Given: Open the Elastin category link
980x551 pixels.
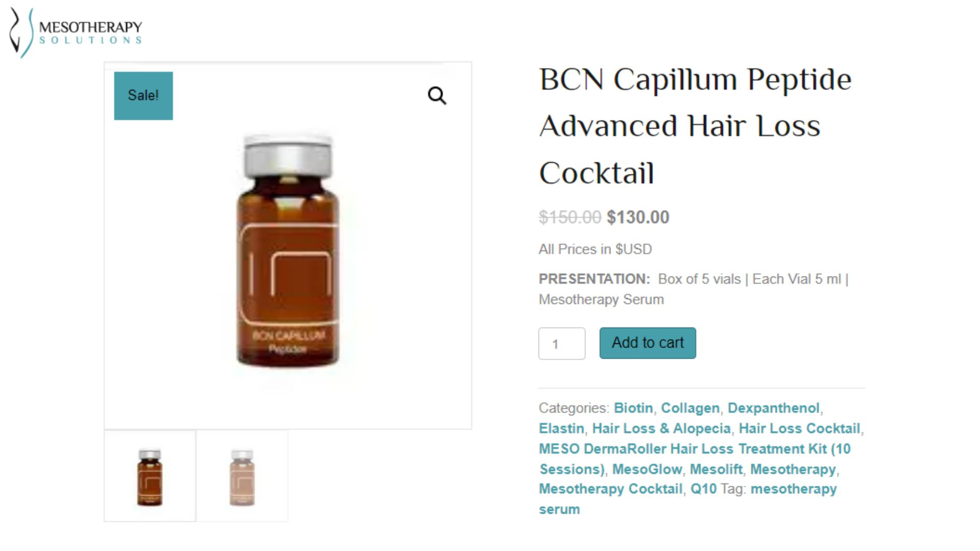Looking at the screenshot, I should click(561, 429).
